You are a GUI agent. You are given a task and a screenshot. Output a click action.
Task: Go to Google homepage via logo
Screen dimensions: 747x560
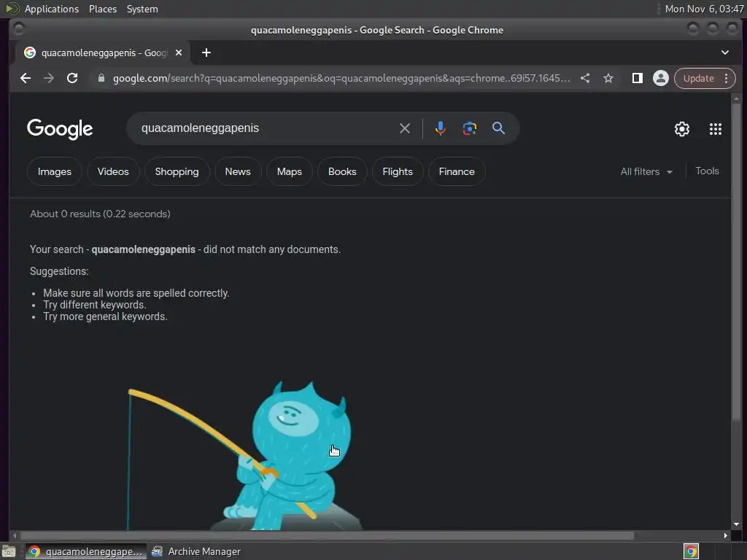[60, 129]
